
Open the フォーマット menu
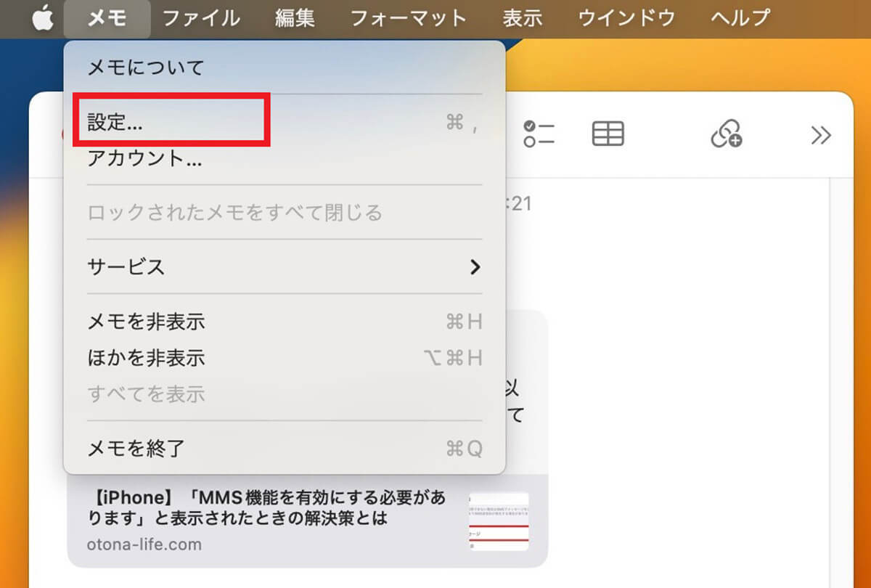(409, 18)
